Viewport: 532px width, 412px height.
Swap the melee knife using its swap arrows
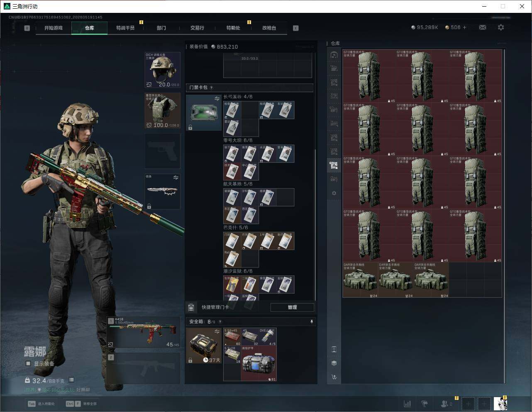176,178
